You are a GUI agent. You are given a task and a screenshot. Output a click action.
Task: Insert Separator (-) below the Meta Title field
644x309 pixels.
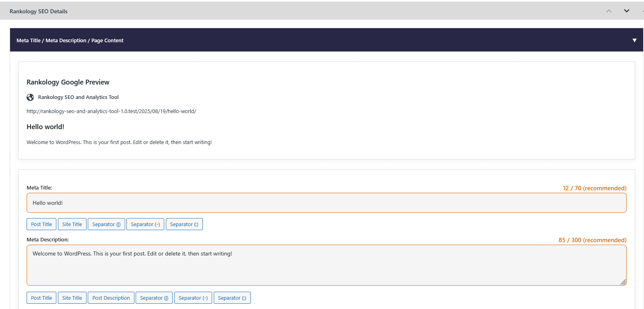click(145, 224)
